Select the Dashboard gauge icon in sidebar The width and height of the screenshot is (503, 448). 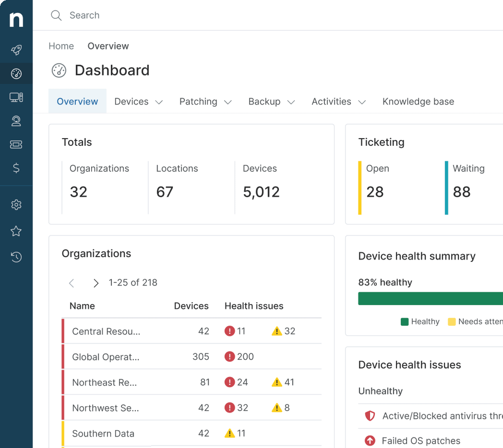[x=16, y=73]
